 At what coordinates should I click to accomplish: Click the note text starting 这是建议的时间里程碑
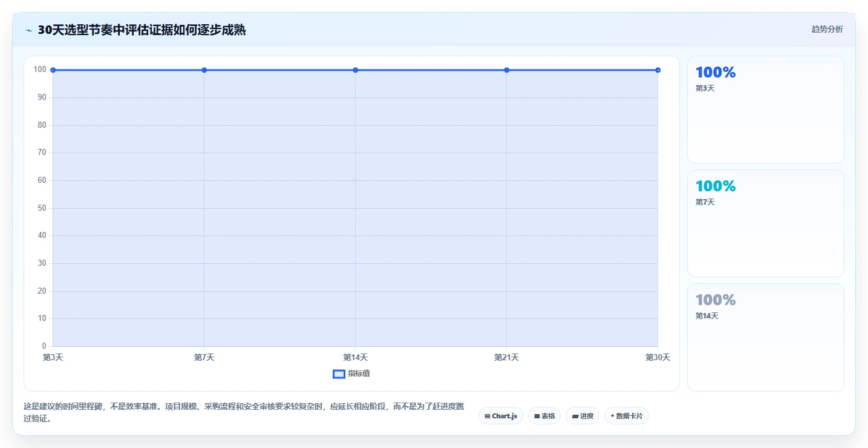pyautogui.click(x=244, y=412)
